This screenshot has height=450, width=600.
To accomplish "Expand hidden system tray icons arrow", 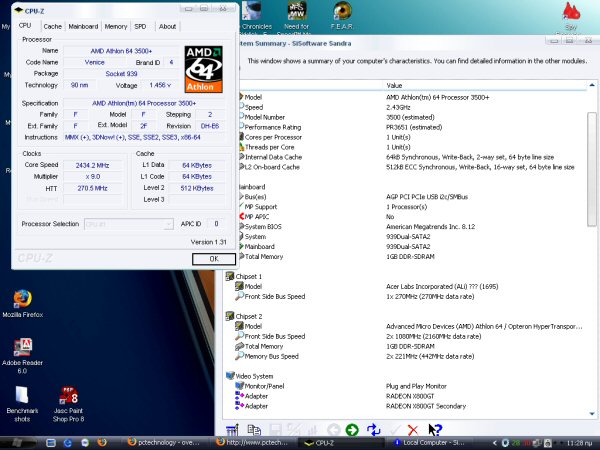I will coord(495,443).
